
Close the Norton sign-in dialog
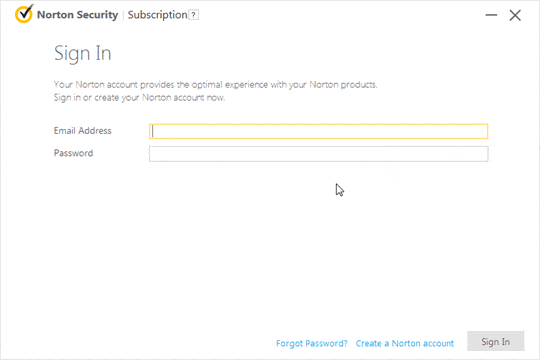pos(515,15)
